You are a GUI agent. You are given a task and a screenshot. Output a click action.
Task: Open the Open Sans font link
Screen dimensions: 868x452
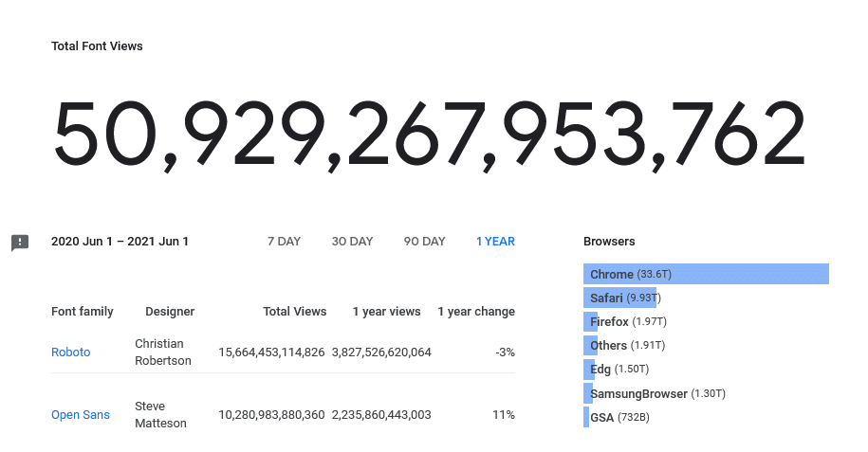tap(81, 414)
